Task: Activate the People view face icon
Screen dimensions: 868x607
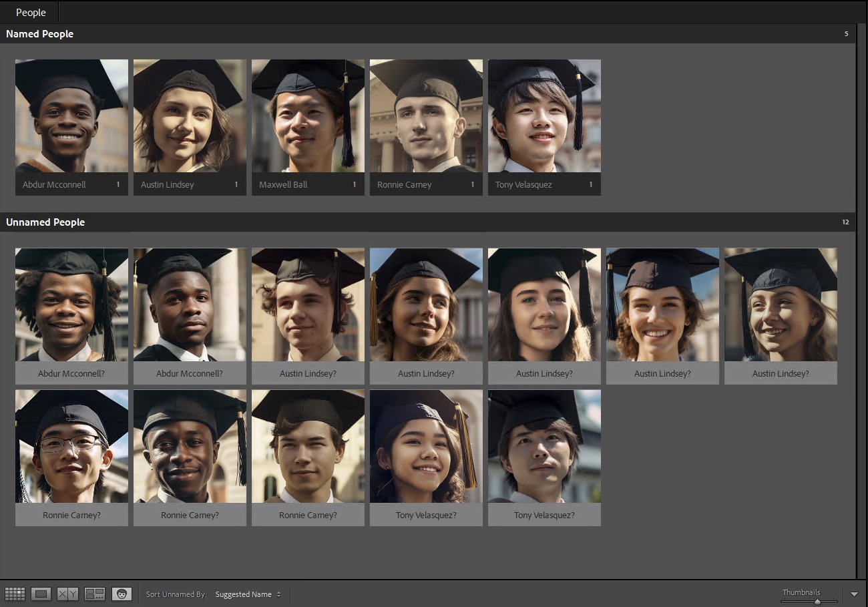Action: (122, 593)
